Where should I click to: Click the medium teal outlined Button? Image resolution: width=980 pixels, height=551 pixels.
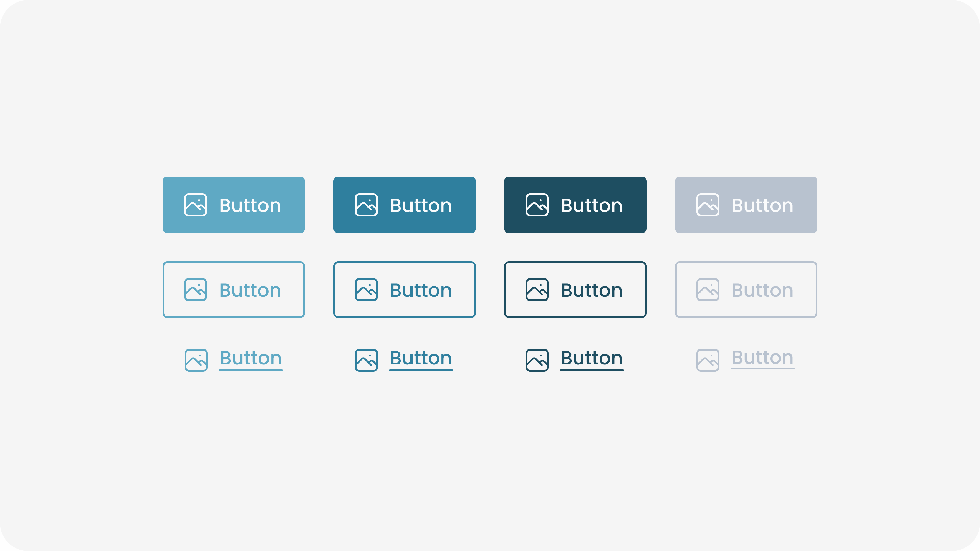point(404,289)
